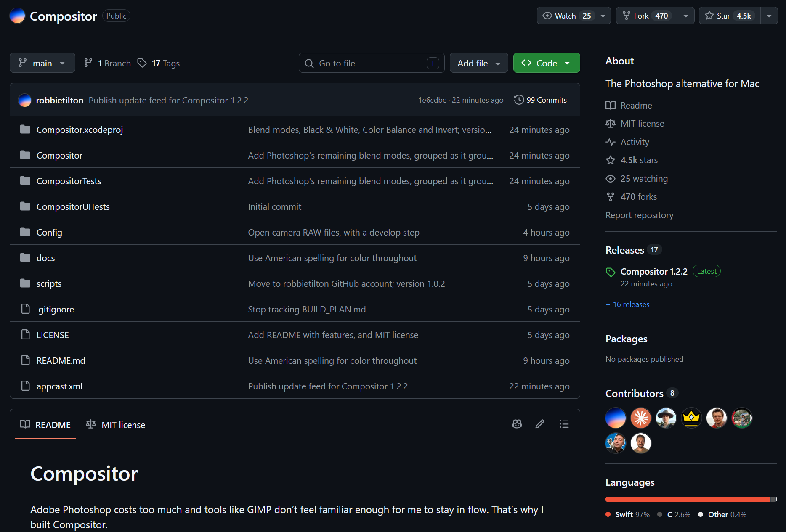
Task: Open the first contributor's gradient avatar
Action: tap(616, 418)
